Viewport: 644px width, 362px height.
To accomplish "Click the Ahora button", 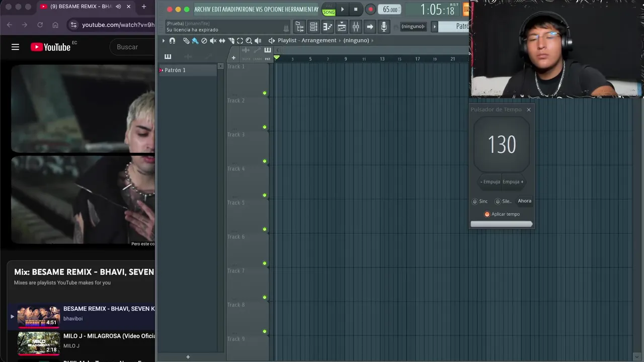I will [524, 201].
